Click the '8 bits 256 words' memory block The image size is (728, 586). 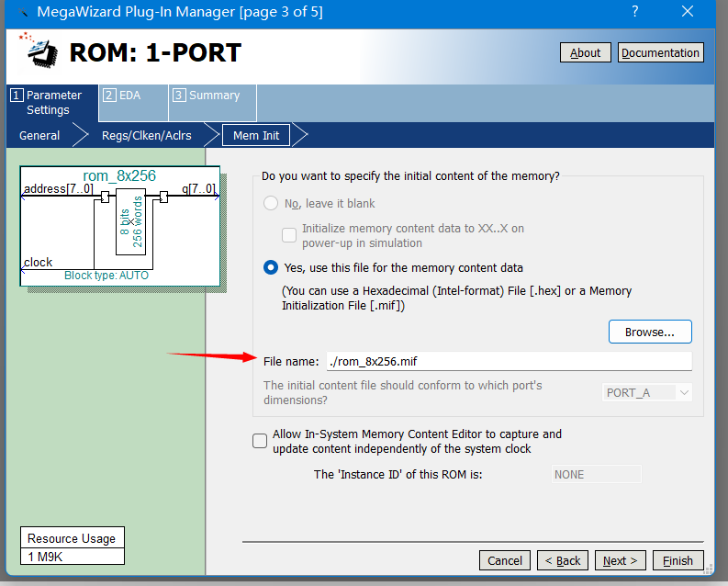tap(131, 222)
